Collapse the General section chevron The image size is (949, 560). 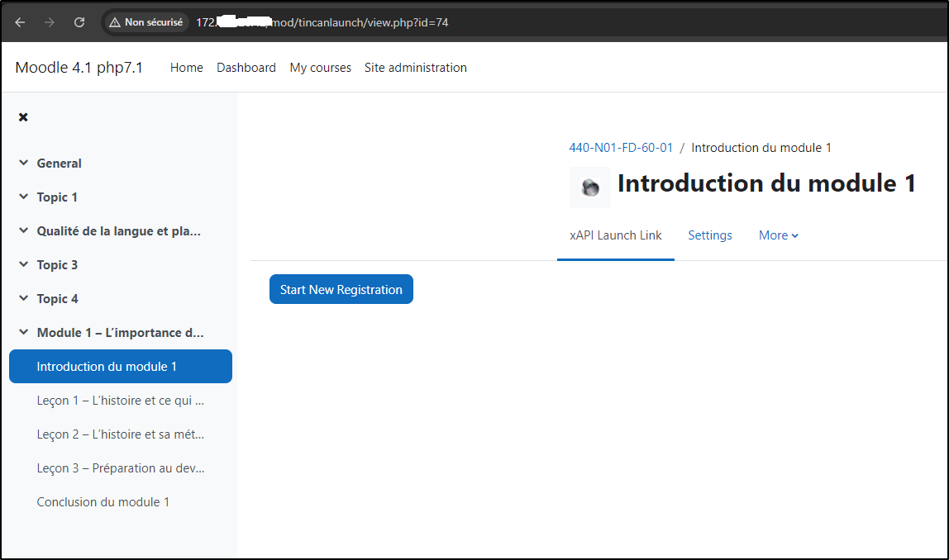click(x=23, y=164)
